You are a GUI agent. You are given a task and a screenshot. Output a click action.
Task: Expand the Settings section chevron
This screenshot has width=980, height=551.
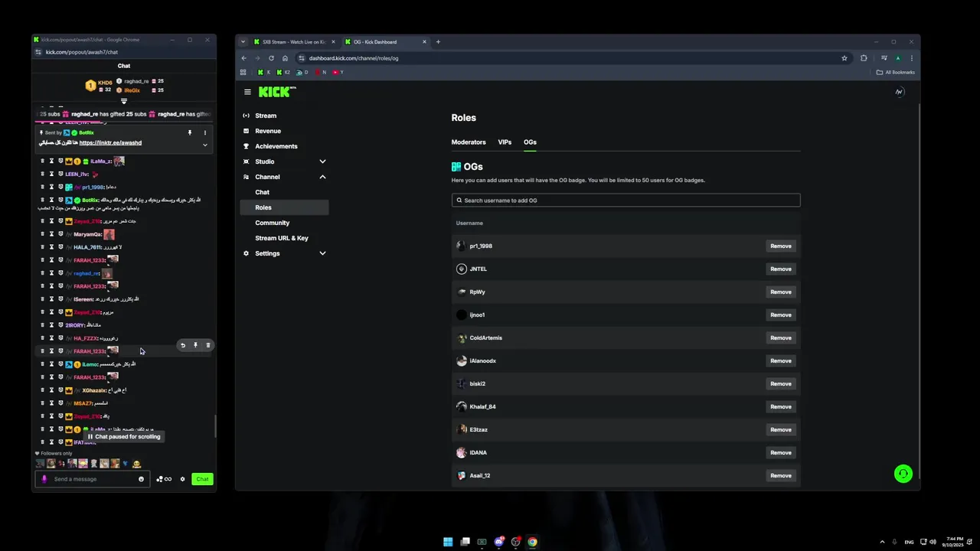[322, 253]
